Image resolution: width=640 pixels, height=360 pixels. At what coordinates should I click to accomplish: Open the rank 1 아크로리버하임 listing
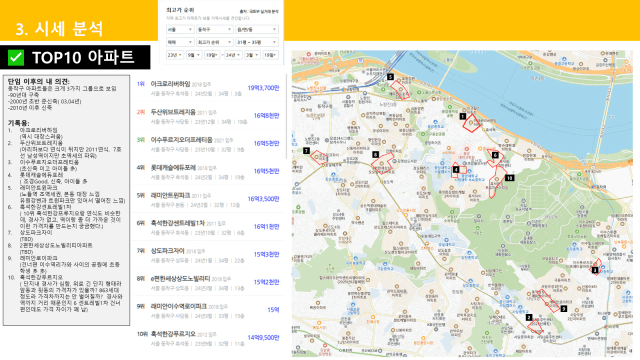(208, 88)
